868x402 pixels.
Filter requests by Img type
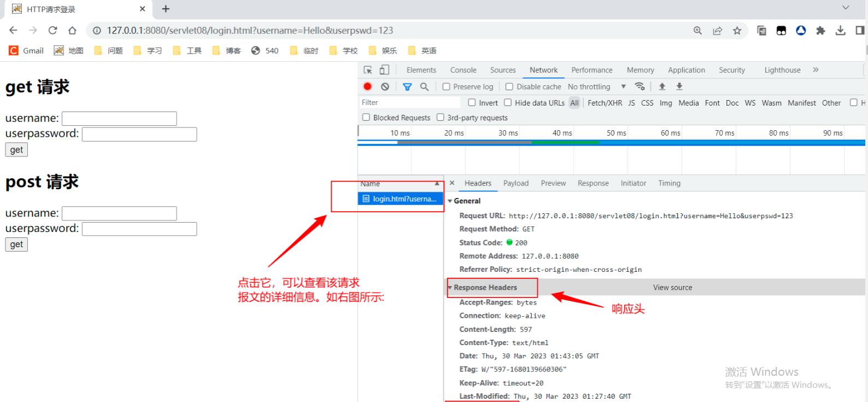coord(666,103)
